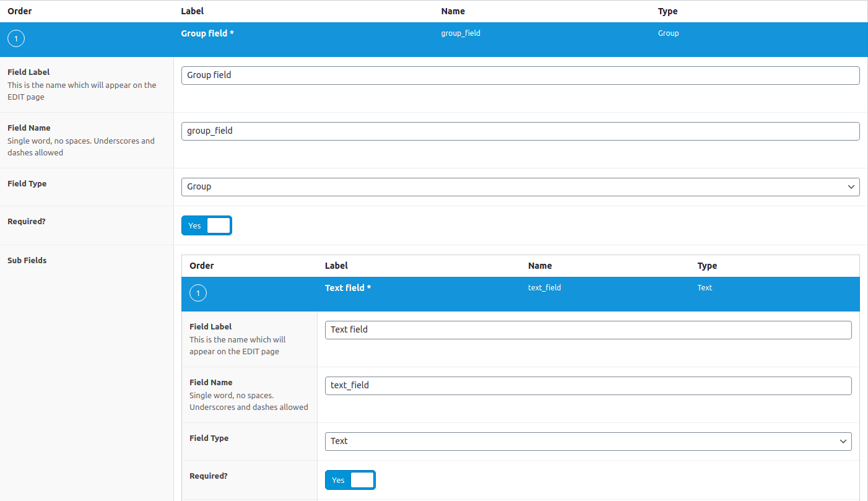Click the Field Name input containing group_field
The image size is (868, 501).
pyautogui.click(x=520, y=131)
